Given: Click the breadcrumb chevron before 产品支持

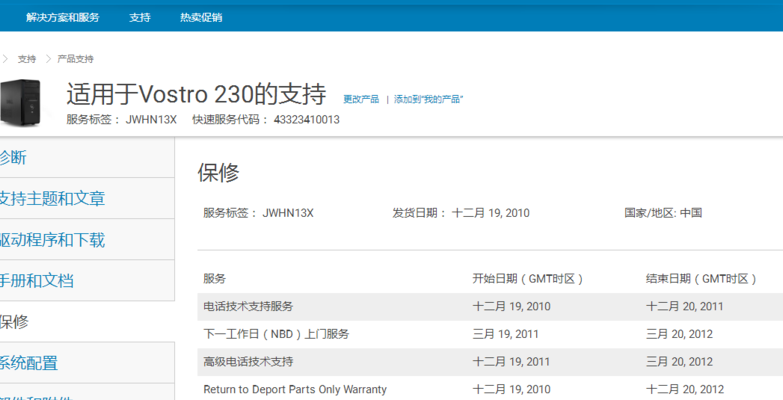Looking at the screenshot, I should [x=48, y=59].
